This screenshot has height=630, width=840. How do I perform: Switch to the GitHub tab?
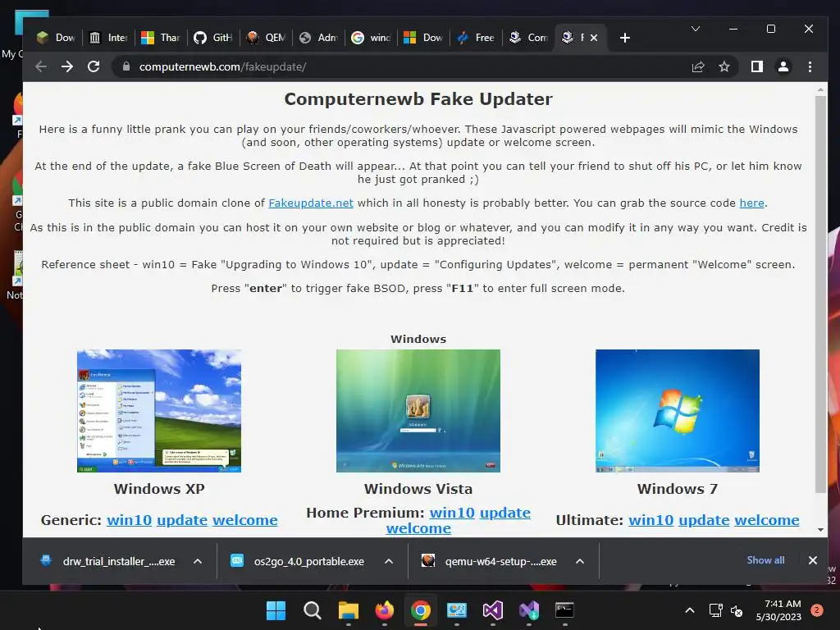pos(213,38)
